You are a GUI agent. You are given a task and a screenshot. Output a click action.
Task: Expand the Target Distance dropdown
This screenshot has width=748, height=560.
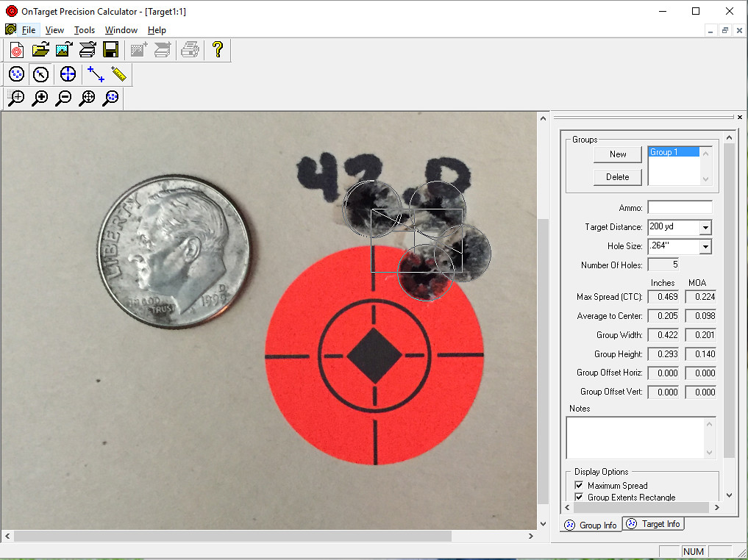pyautogui.click(x=705, y=227)
